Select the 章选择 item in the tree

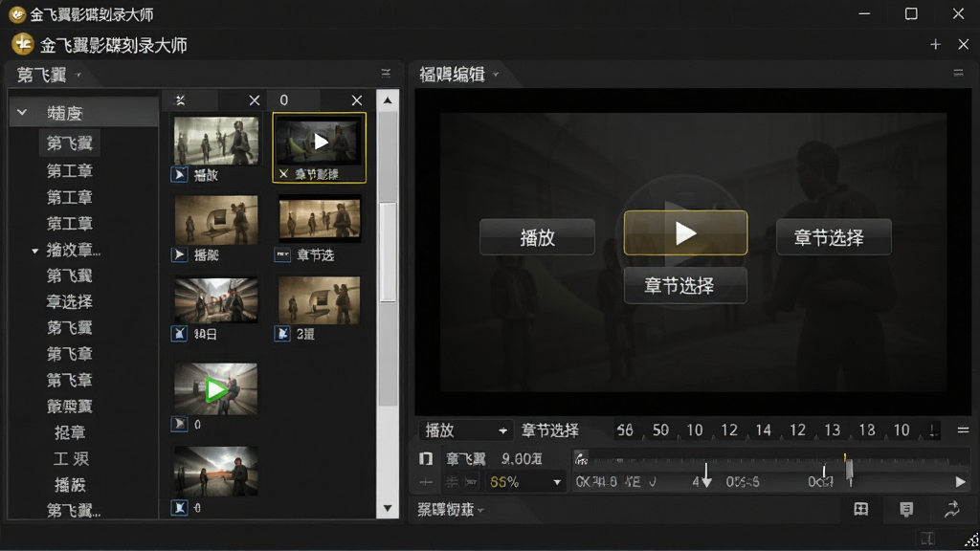click(x=69, y=301)
